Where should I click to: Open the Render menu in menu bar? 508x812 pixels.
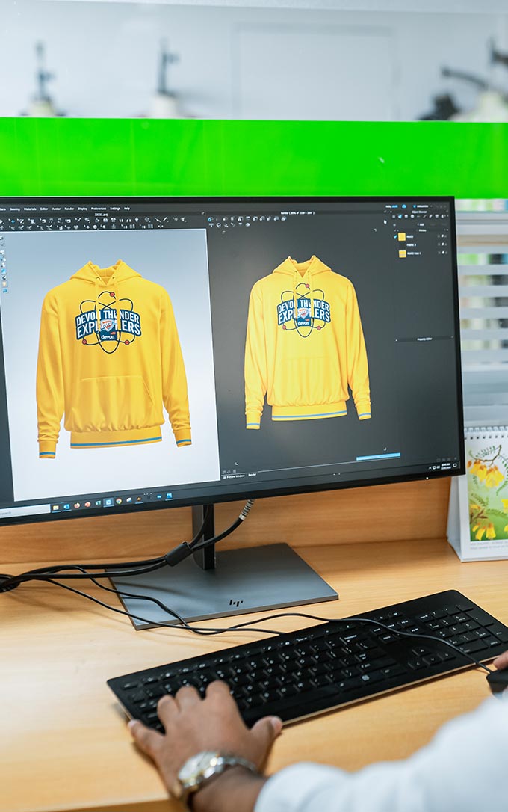pyautogui.click(x=69, y=209)
